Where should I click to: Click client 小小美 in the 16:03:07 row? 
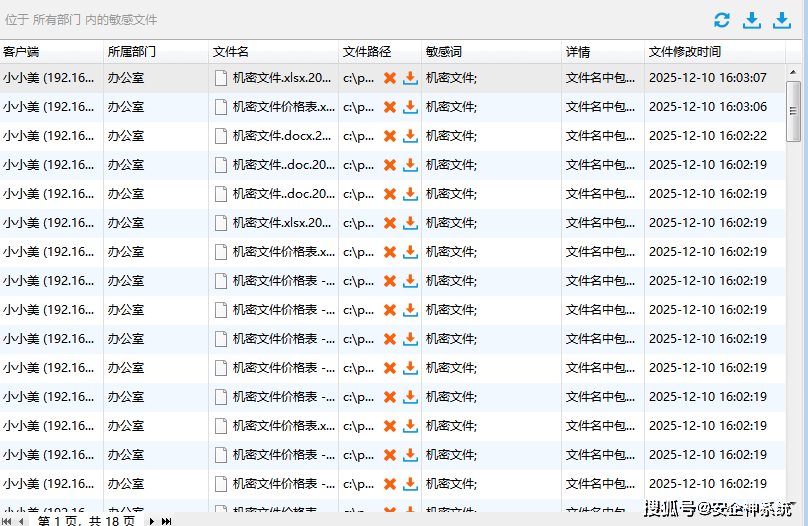point(48,78)
